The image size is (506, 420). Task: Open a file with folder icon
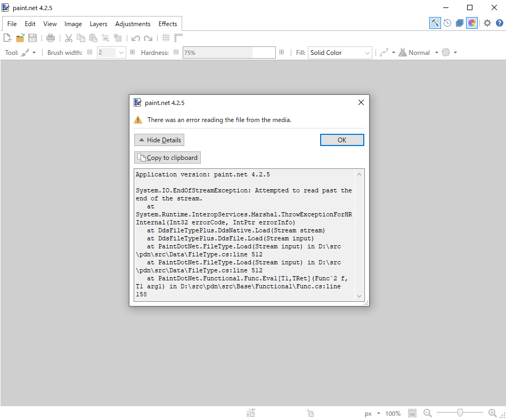[x=20, y=38]
